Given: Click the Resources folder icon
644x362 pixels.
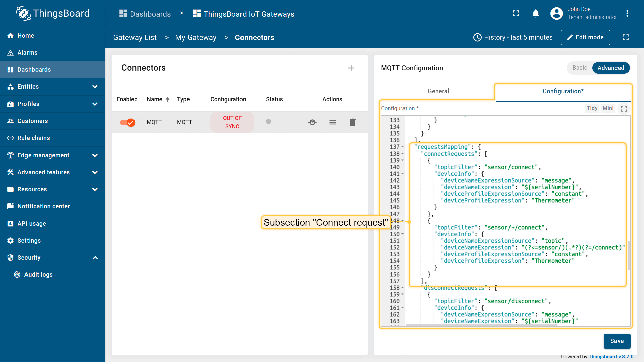Looking at the screenshot, I should tap(11, 189).
